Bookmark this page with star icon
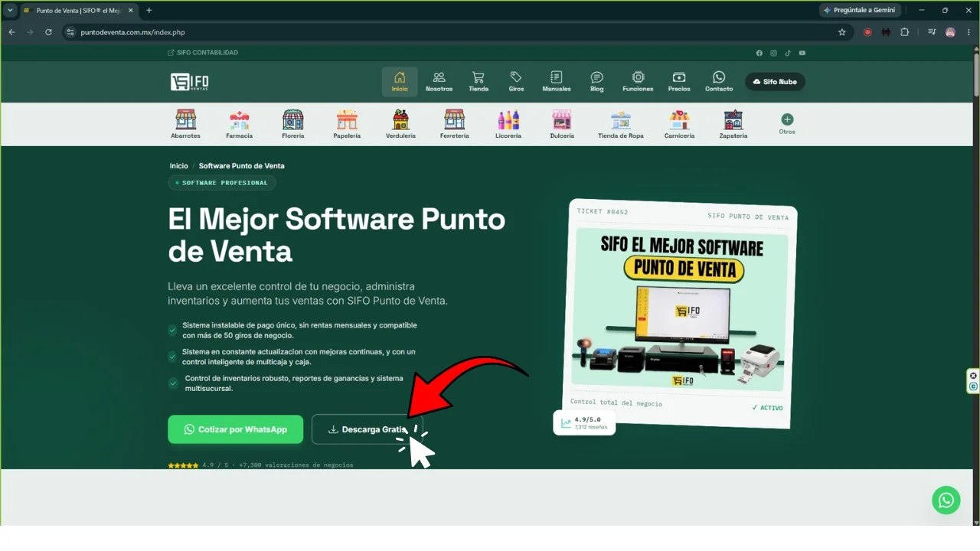Viewport: 980px width, 551px height. tap(842, 32)
